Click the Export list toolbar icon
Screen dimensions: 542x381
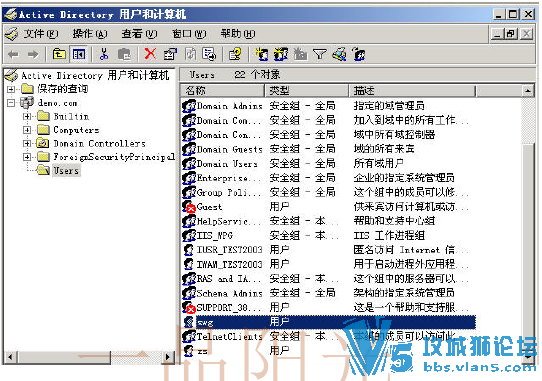[209, 54]
